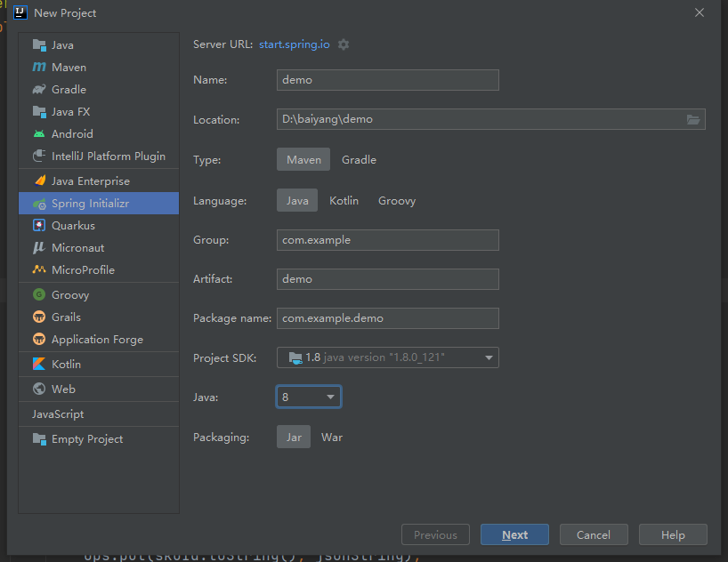Screen dimensions: 728x562
Task: Click the Name input field
Action: (x=388, y=80)
